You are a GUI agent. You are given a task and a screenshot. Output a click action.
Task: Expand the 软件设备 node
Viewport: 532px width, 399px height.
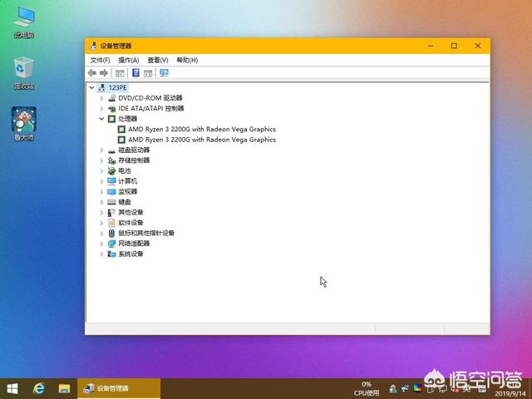tap(101, 223)
